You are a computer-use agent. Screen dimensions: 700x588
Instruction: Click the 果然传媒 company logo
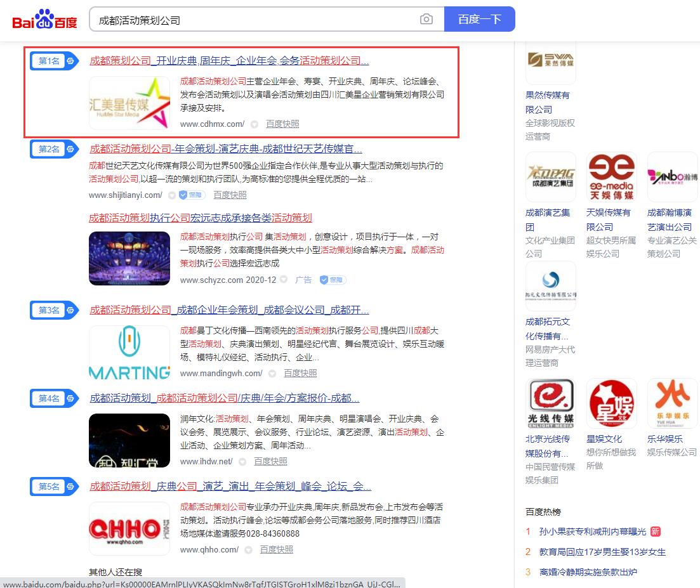click(551, 61)
